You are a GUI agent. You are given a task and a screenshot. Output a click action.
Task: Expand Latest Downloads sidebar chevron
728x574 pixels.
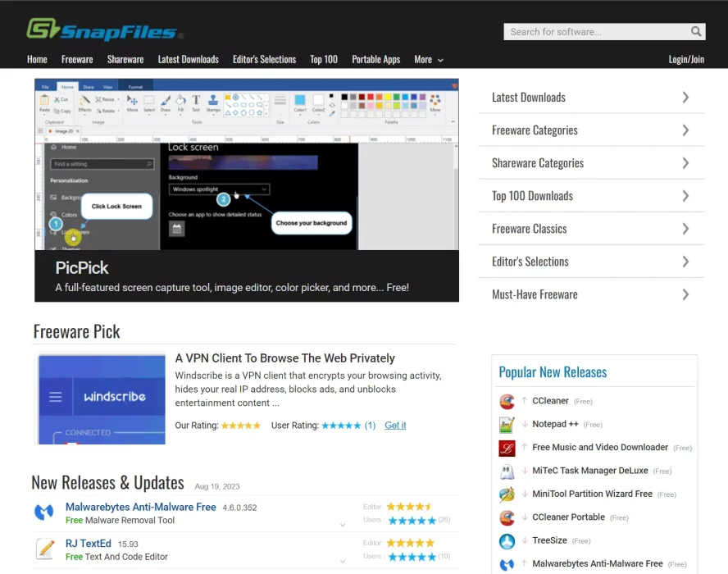point(685,97)
